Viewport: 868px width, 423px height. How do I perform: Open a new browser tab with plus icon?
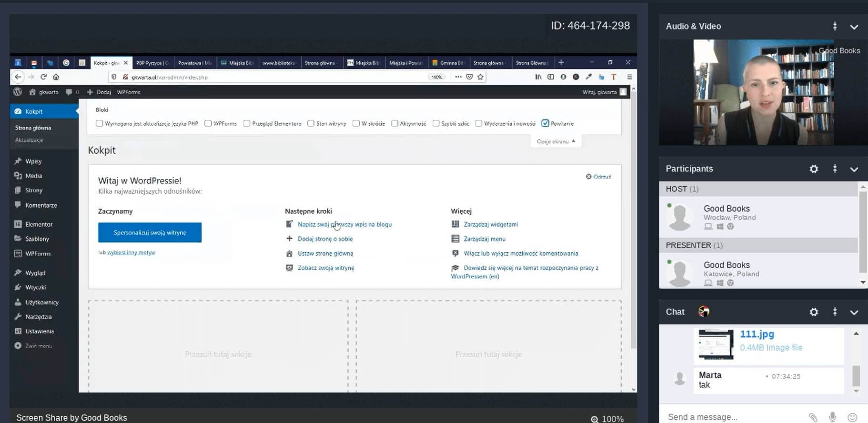pos(561,62)
